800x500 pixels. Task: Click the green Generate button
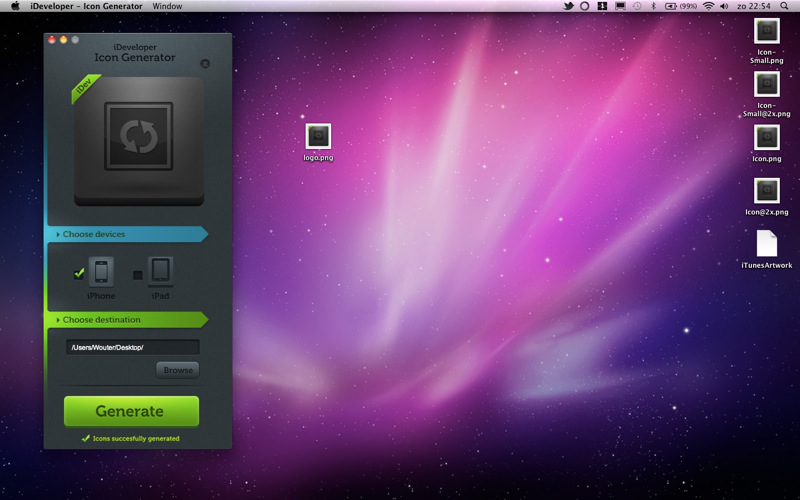click(x=131, y=411)
